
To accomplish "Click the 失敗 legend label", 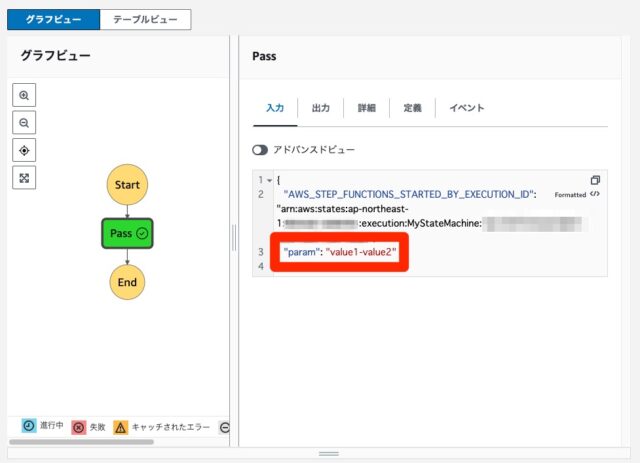I will (x=98, y=427).
